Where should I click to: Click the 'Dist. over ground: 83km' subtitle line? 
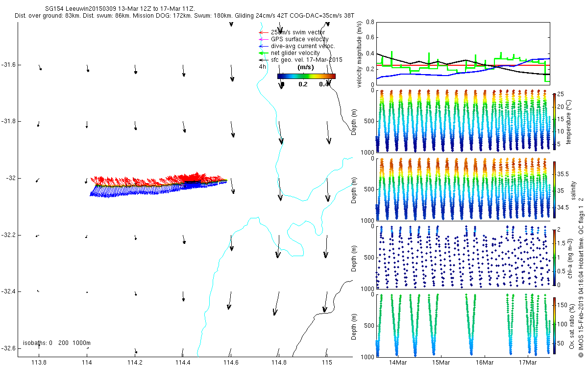pos(184,16)
